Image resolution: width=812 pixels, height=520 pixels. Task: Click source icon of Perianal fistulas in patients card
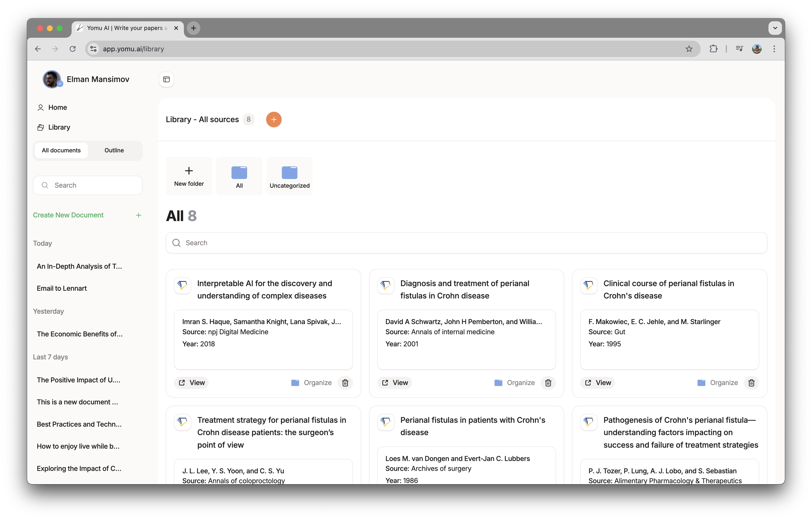point(386,422)
